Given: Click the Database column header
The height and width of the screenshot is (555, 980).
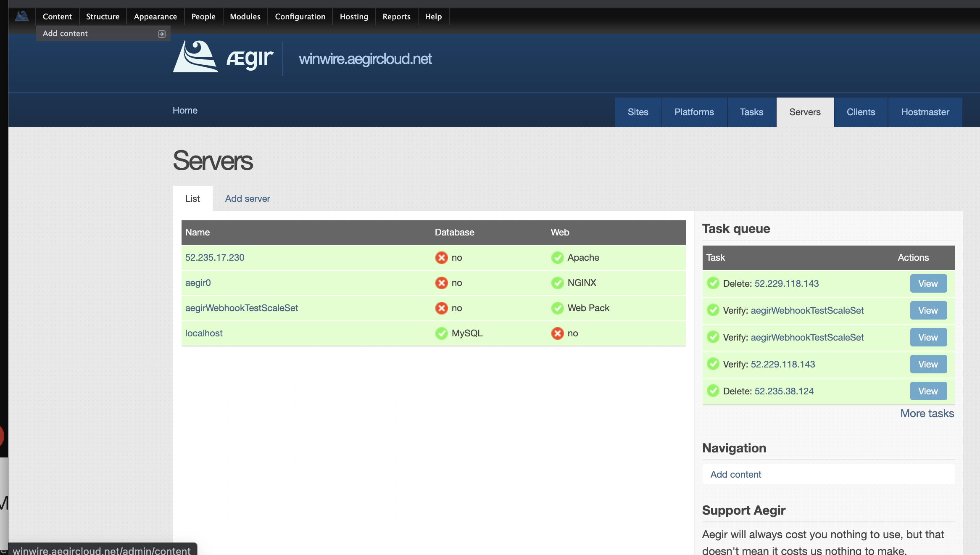Looking at the screenshot, I should tap(454, 232).
